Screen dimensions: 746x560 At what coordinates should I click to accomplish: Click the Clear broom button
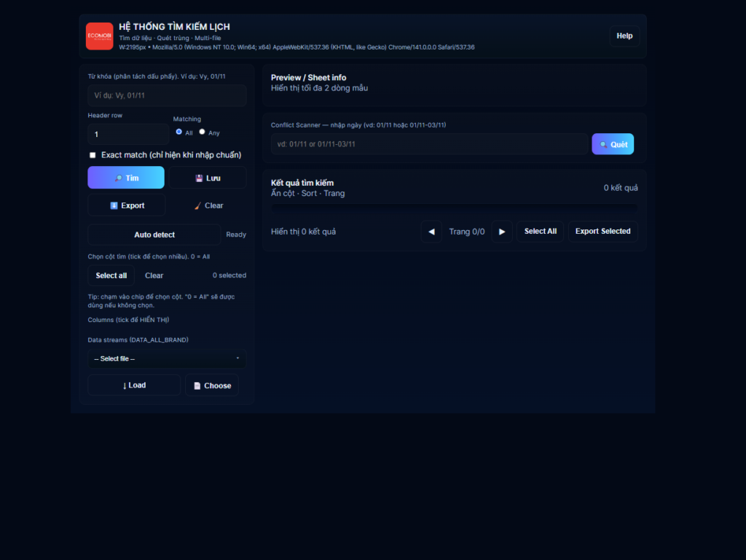(x=208, y=205)
